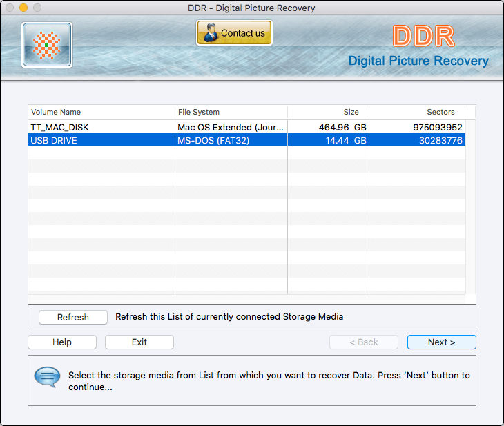Image resolution: width=504 pixels, height=426 pixels.
Task: Click the DDR orange checkered logo icon
Action: (x=47, y=45)
